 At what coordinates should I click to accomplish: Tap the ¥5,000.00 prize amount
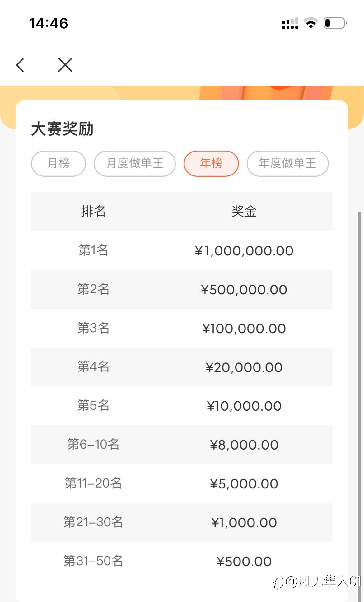[x=244, y=484]
